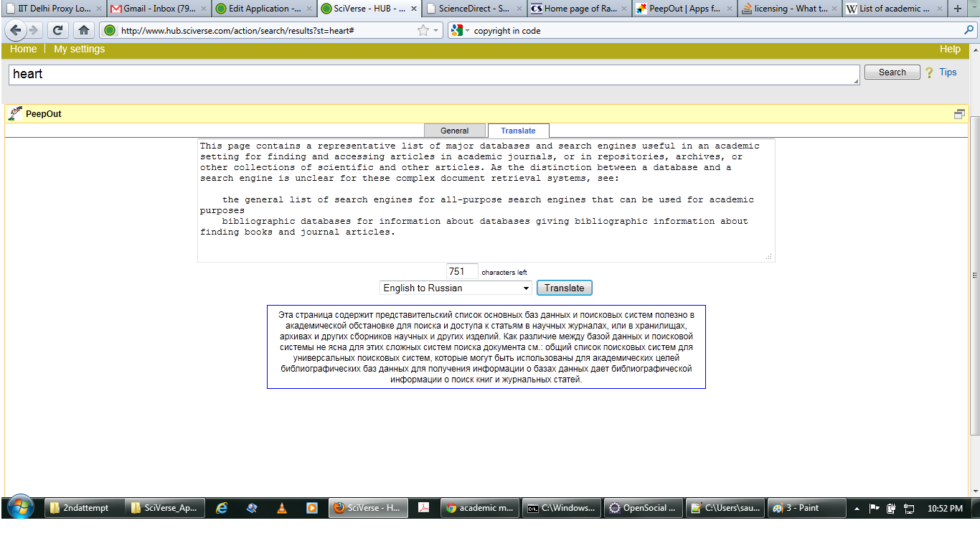This screenshot has height=551, width=980.
Task: Click the Search button
Action: coord(892,72)
